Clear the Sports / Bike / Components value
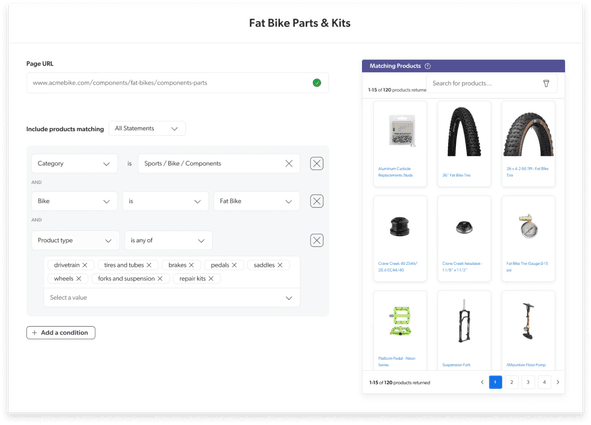The width and height of the screenshot is (591, 425). [x=289, y=164]
